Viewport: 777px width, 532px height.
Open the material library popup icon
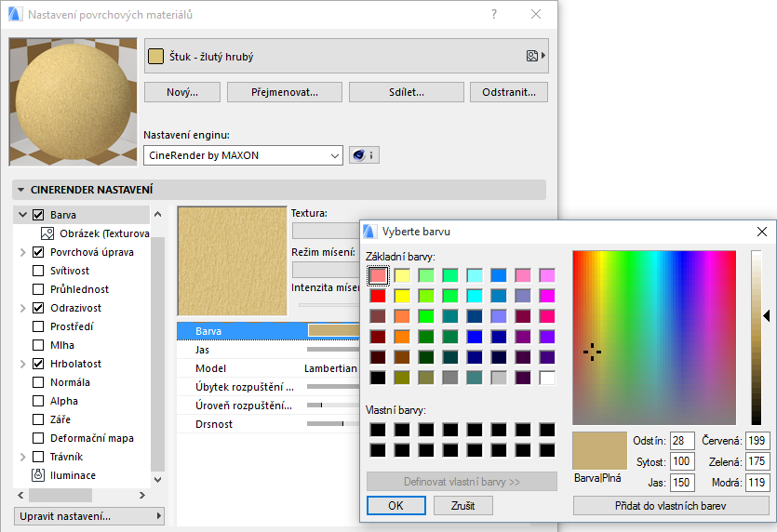(x=536, y=56)
